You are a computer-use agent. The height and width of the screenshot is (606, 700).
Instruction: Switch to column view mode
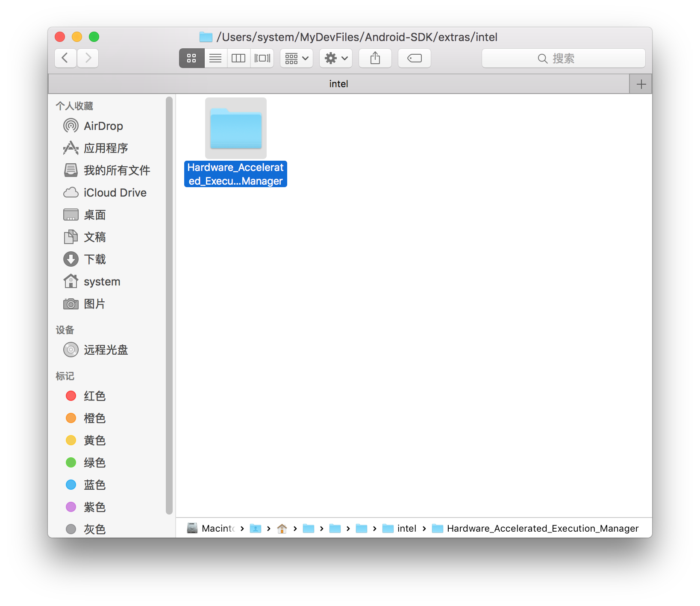238,58
